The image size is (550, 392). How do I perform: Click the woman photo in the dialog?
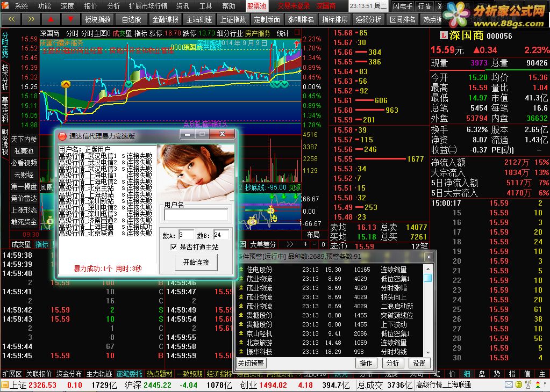196,172
